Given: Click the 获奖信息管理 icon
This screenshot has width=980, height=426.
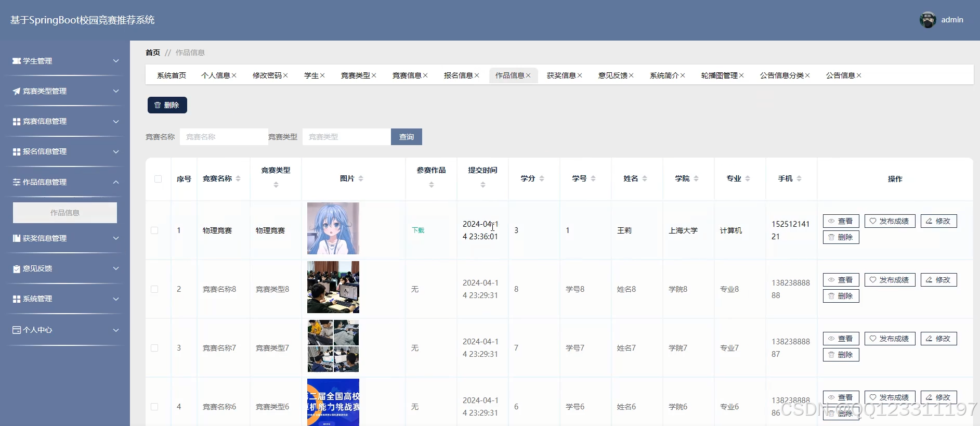Looking at the screenshot, I should (x=17, y=238).
